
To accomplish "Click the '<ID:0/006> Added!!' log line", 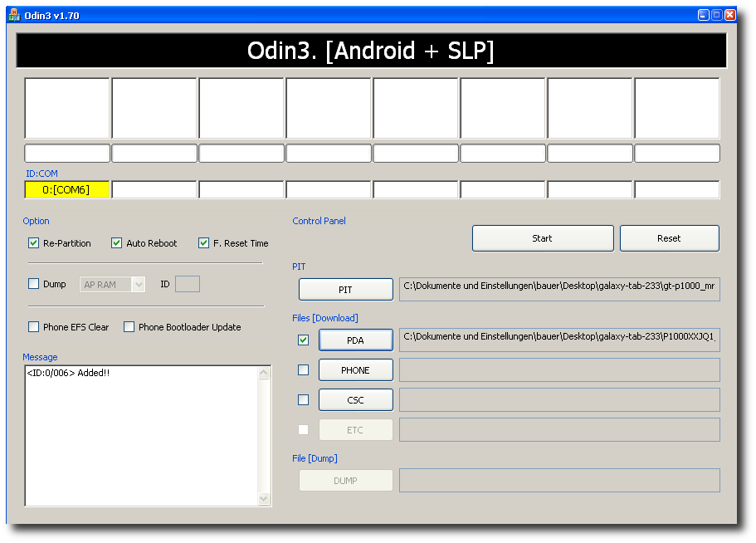I will pyautogui.click(x=69, y=373).
